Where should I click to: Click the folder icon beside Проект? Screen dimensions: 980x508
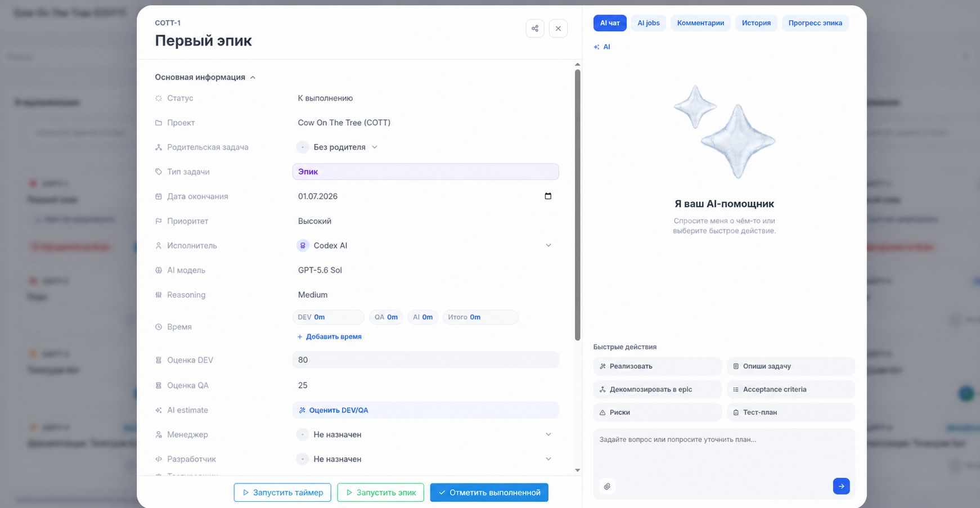click(159, 123)
